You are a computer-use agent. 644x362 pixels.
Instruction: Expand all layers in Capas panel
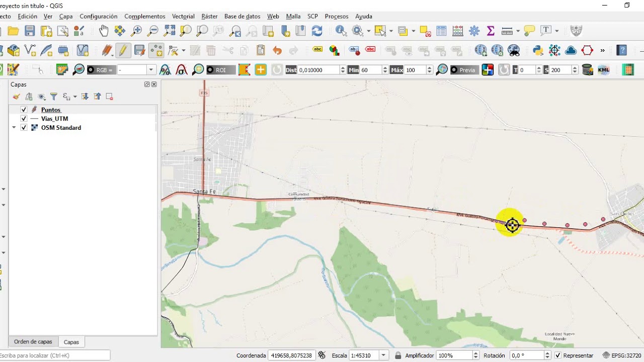[x=85, y=97]
